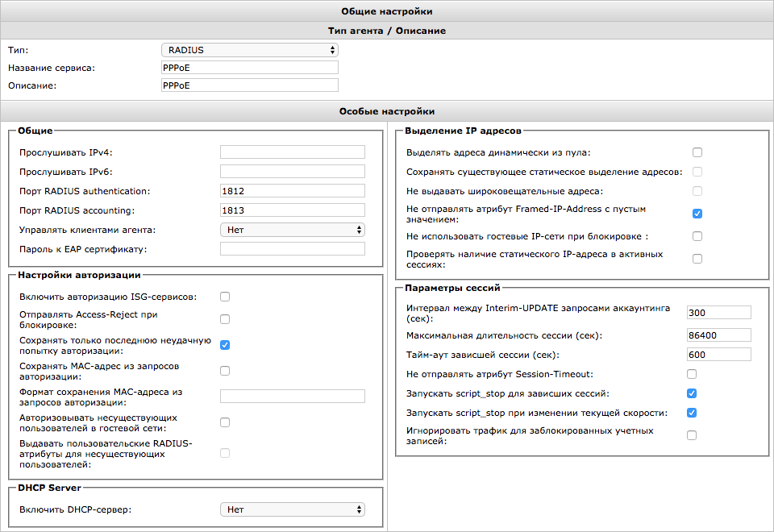Screen dimensions: 774x532
Task: Open the Управлять клиентами агента dropdown
Action: (x=293, y=230)
